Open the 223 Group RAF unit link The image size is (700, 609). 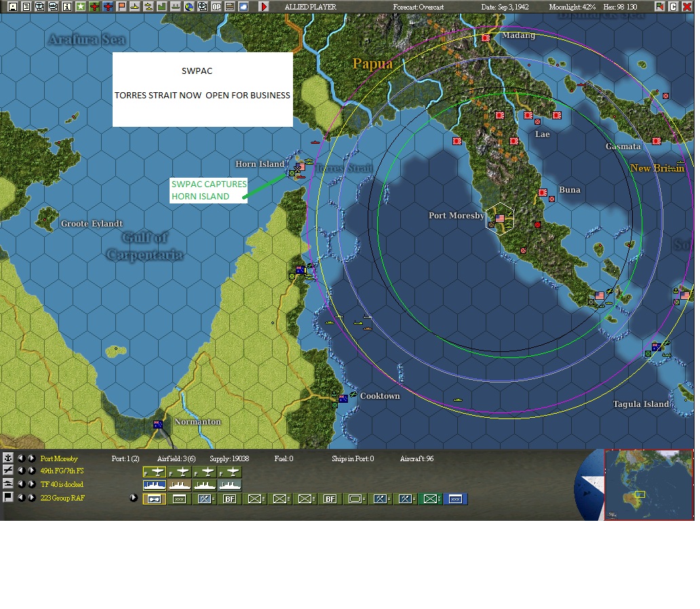pos(62,498)
